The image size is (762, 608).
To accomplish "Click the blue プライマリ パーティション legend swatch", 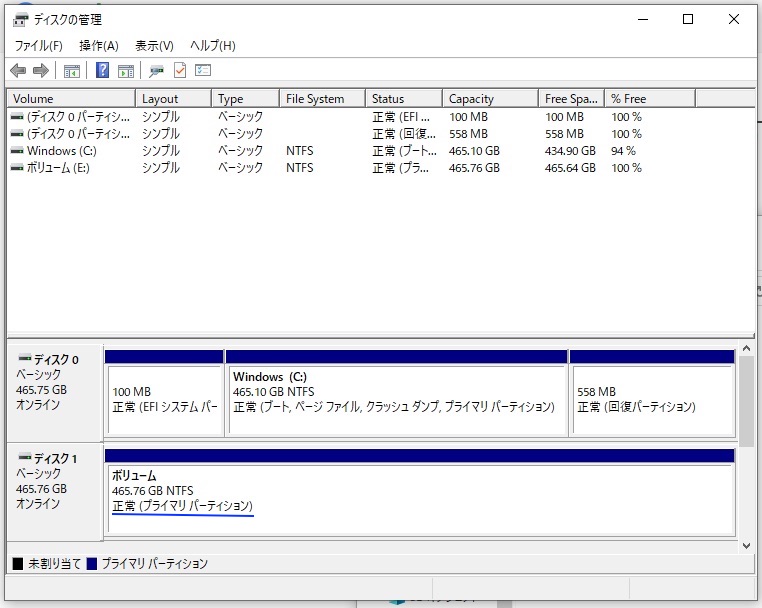I will 91,564.
